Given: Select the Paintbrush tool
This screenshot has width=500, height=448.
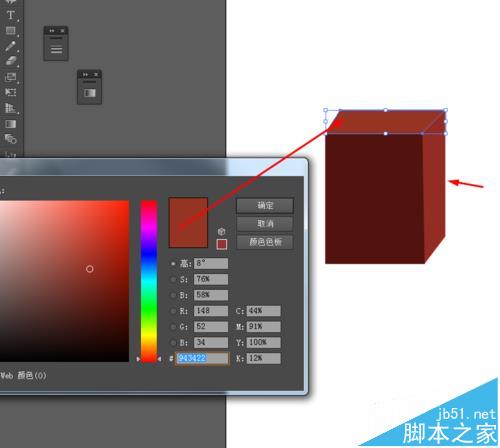Looking at the screenshot, I should click(x=11, y=46).
